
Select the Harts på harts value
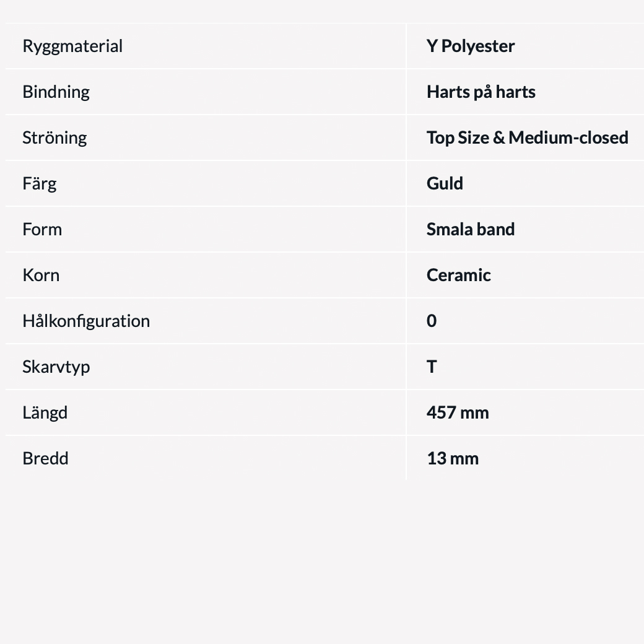(x=481, y=92)
